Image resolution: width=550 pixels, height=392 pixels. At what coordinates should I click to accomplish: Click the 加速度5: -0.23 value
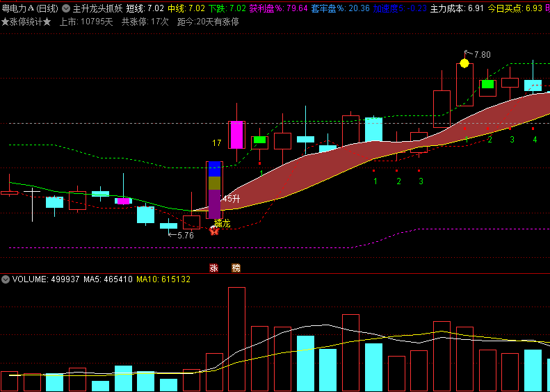point(400,8)
